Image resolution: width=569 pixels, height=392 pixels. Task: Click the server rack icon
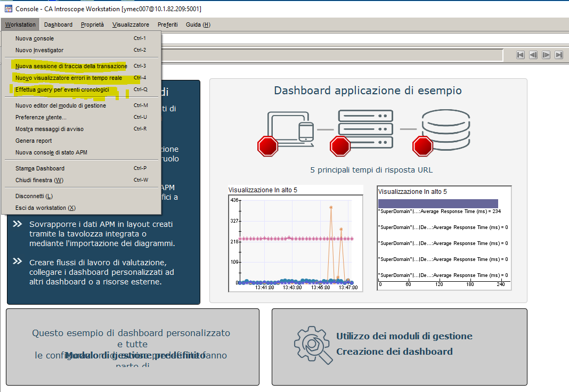click(365, 128)
